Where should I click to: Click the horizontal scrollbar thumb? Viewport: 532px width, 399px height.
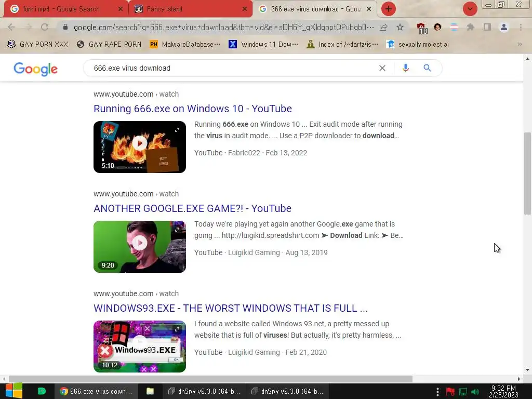pos(210,379)
